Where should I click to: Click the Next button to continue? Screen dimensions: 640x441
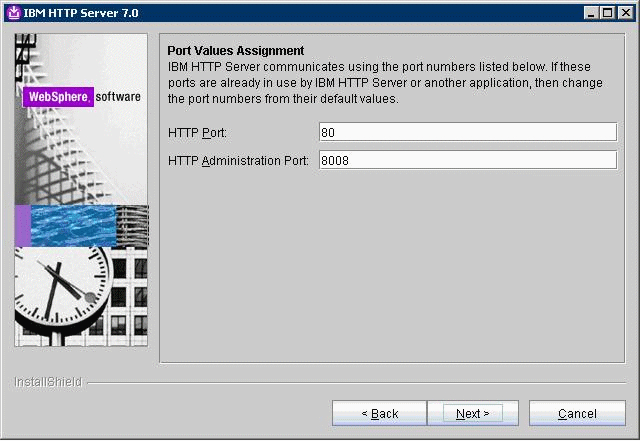pos(473,413)
